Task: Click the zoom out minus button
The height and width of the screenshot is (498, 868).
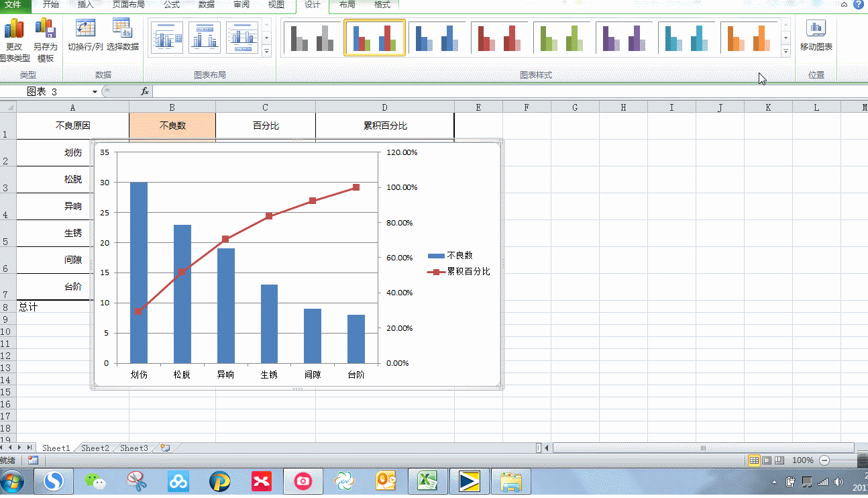Action: [x=824, y=460]
